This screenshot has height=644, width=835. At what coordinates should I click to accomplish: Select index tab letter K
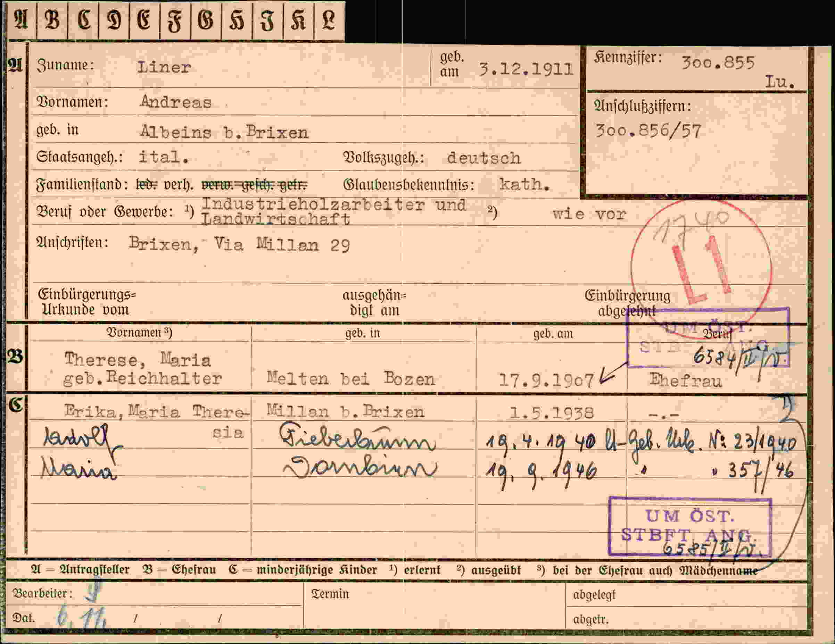click(299, 20)
